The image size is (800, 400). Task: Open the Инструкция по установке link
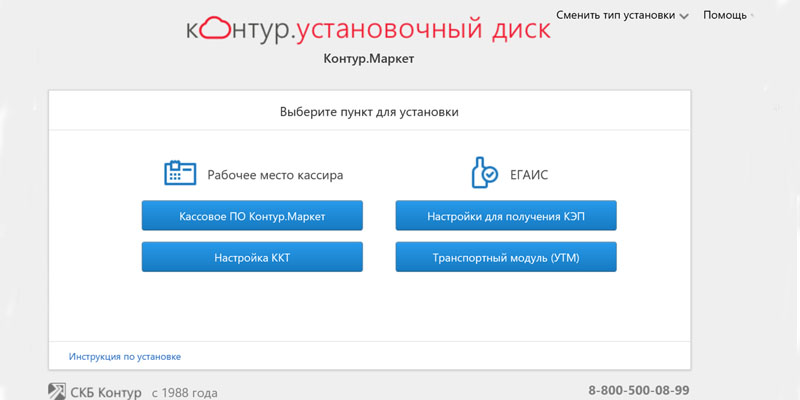tap(124, 357)
